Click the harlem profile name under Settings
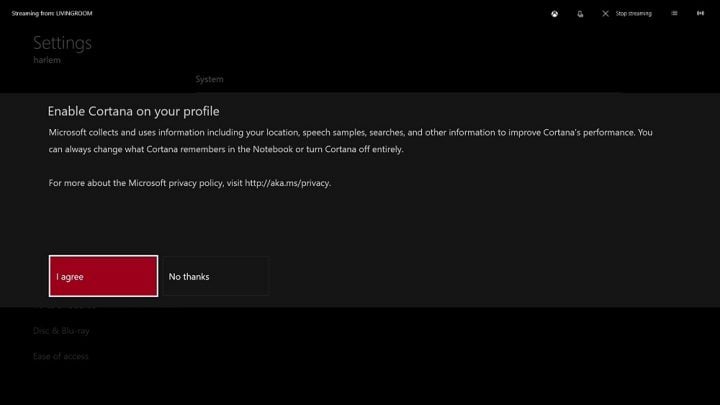 pyautogui.click(x=47, y=60)
